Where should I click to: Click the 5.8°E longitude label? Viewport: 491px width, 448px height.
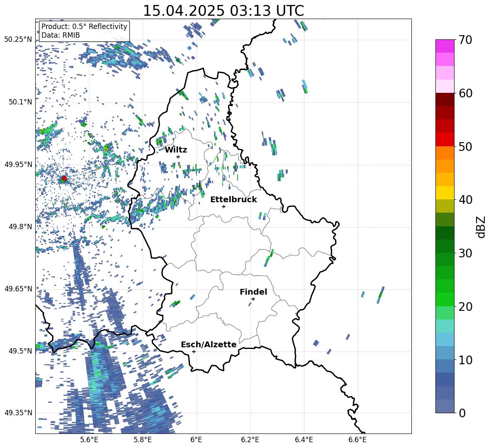point(143,440)
